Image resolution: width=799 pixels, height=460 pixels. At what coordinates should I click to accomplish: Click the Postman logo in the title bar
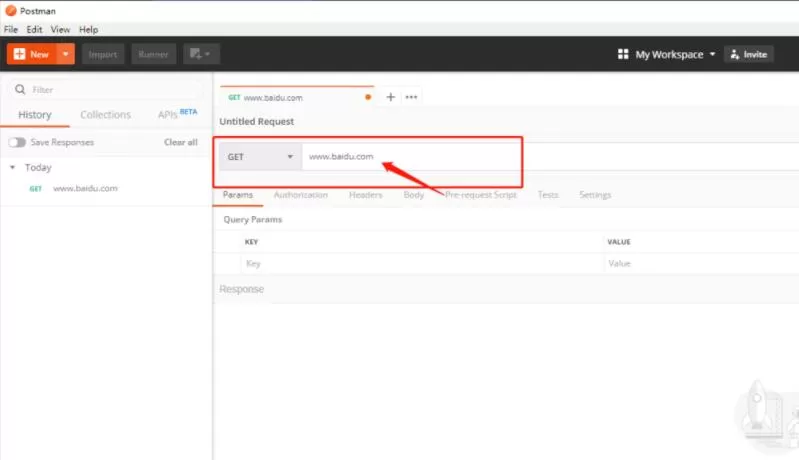click(11, 10)
